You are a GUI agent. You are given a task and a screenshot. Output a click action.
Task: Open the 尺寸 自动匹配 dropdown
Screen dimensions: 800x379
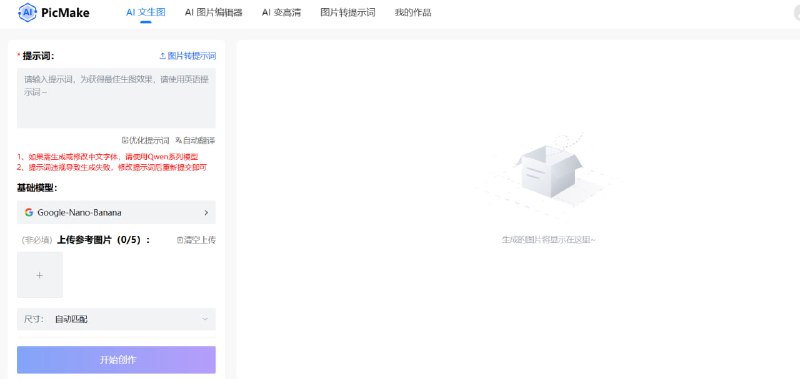click(116, 319)
